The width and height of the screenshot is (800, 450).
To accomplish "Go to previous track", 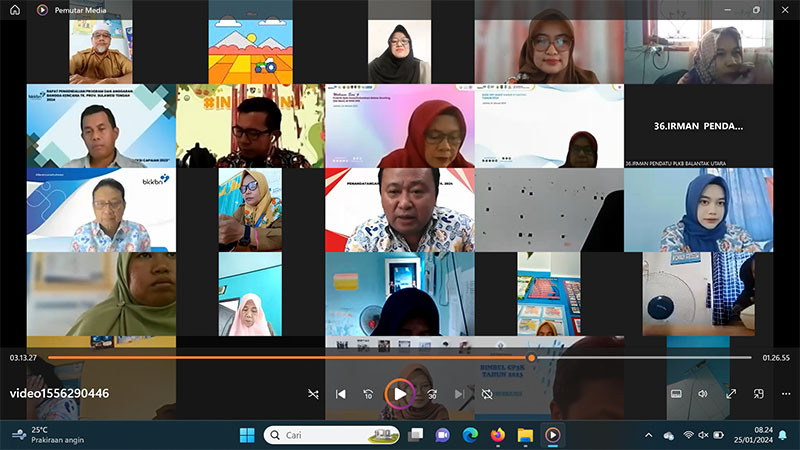I will pos(341,394).
